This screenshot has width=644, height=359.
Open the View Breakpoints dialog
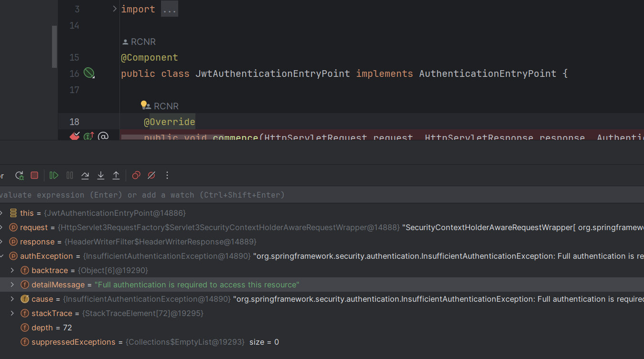pos(136,175)
